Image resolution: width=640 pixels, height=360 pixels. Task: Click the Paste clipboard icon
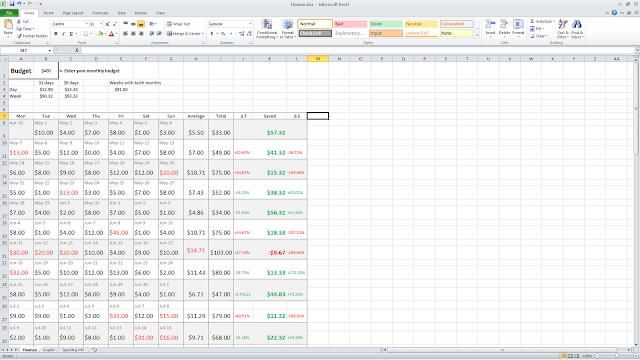(8, 25)
